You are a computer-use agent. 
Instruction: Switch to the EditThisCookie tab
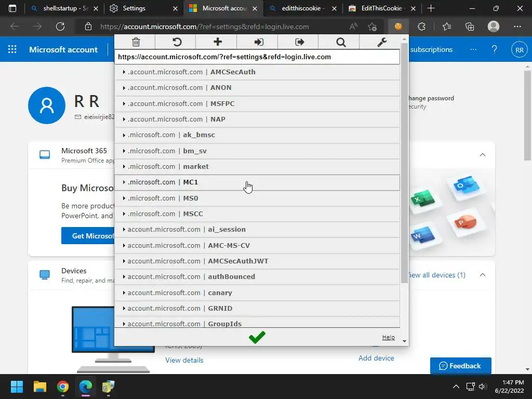pos(381,8)
